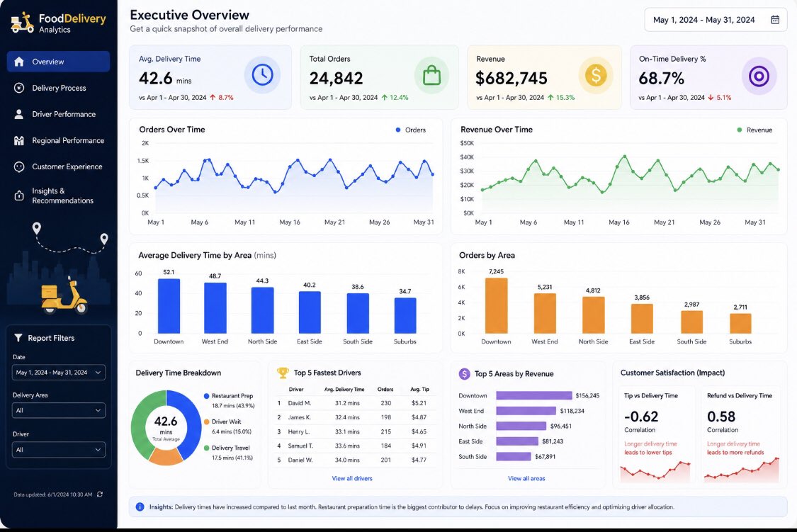
Task: Click the Report Filters funnel icon
Action: (18, 338)
